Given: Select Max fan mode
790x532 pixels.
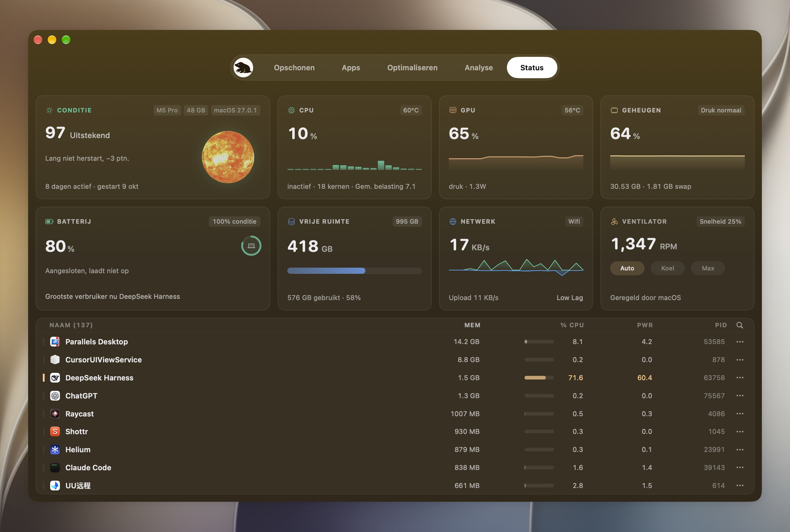Looking at the screenshot, I should (x=708, y=268).
